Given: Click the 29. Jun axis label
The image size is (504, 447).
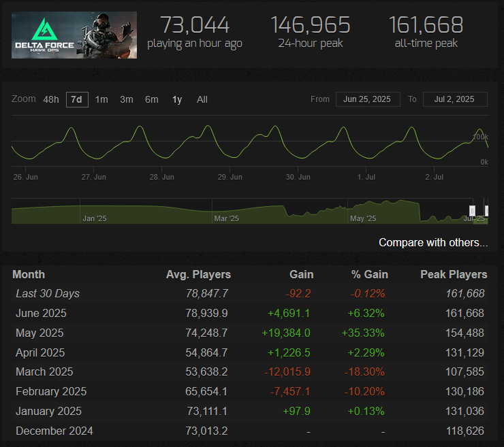Looking at the screenshot, I should [230, 177].
